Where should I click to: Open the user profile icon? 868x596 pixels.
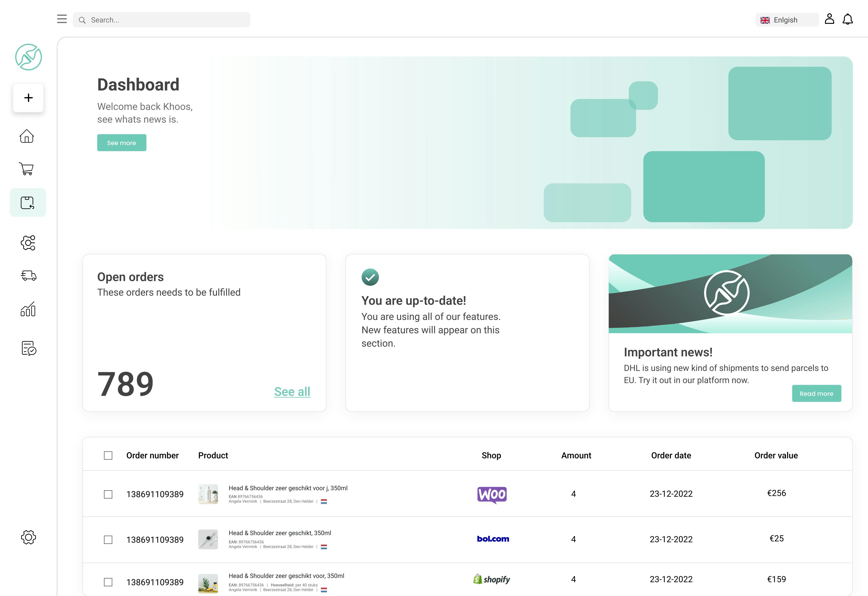(x=829, y=19)
